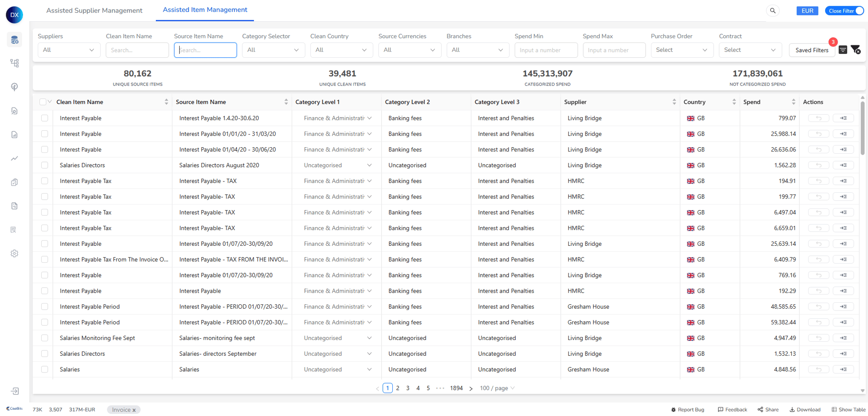Click the Spend Min number input
The width and height of the screenshot is (868, 416).
point(546,50)
